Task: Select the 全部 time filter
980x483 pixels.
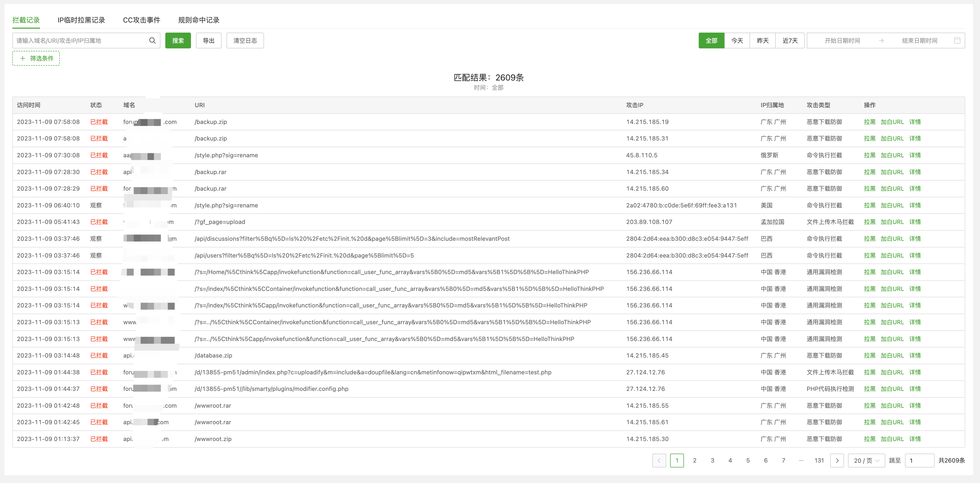Action: pos(711,41)
